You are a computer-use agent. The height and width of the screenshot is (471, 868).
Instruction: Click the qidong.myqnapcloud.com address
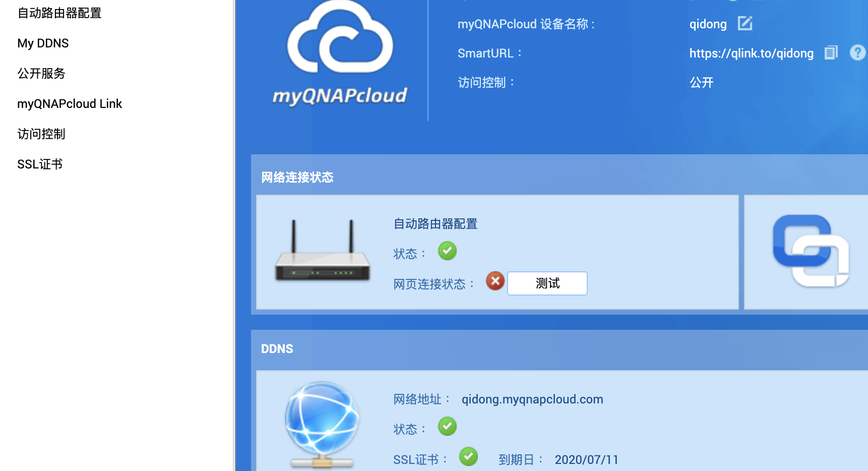pos(532,399)
